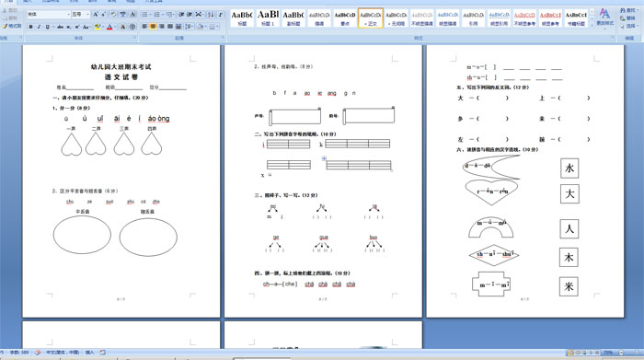This screenshot has height=360, width=644.
Task: Open the 插入 ribbon tab
Action: (28, 1)
